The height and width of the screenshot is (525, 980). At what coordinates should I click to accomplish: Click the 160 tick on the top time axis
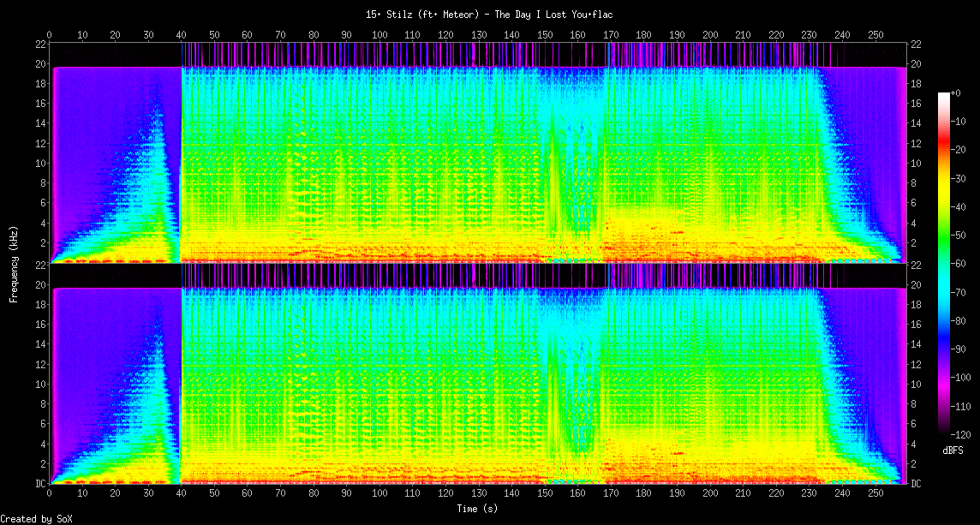pos(577,35)
